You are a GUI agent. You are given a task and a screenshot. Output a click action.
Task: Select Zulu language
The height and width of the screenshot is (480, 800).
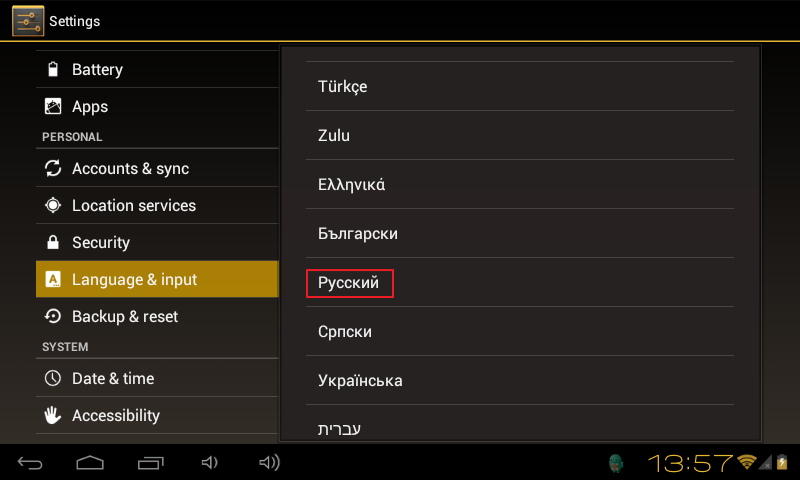[x=519, y=135]
